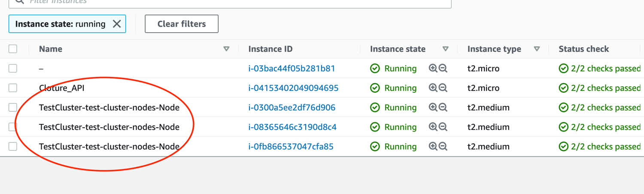Click checks passed icon for i-03bac44f05b281b81
This screenshot has width=644, height=194.
pyautogui.click(x=563, y=68)
